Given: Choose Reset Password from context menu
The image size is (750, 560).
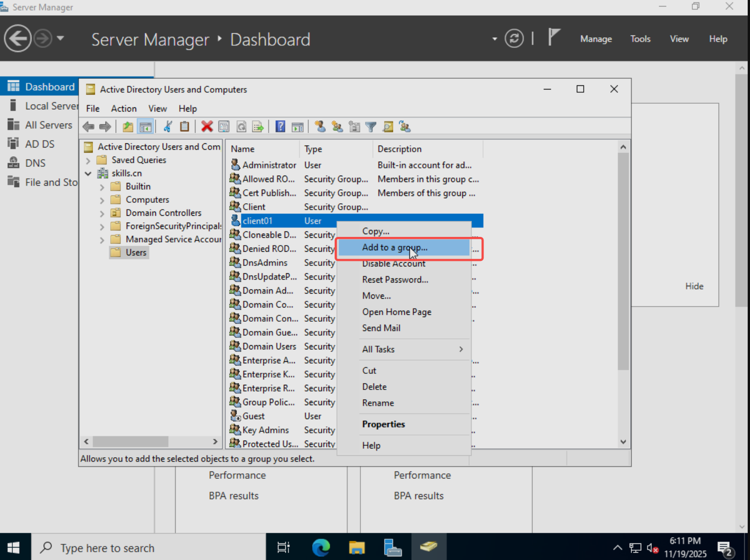Looking at the screenshot, I should 404,280.
